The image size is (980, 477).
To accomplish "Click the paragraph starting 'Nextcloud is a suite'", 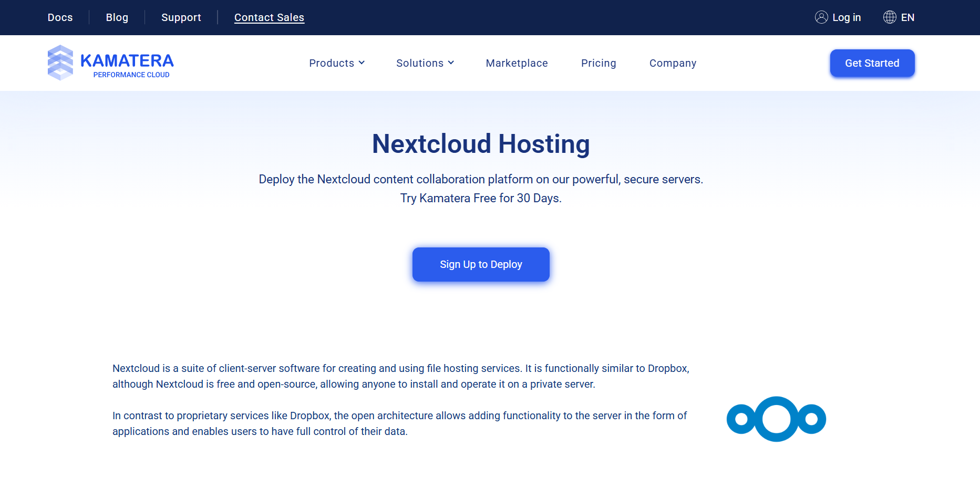I will [401, 376].
